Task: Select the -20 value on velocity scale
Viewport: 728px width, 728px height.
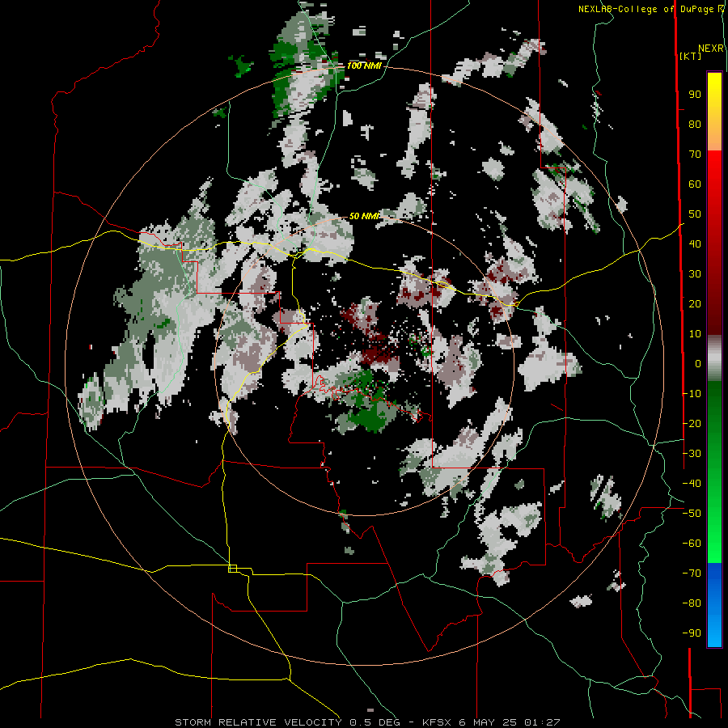Action: click(x=692, y=423)
